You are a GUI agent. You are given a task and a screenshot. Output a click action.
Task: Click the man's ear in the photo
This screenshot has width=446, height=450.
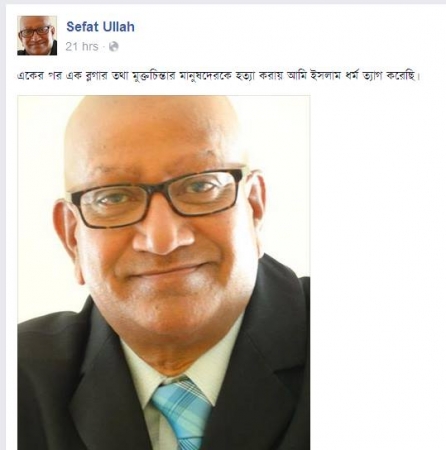coord(65,233)
